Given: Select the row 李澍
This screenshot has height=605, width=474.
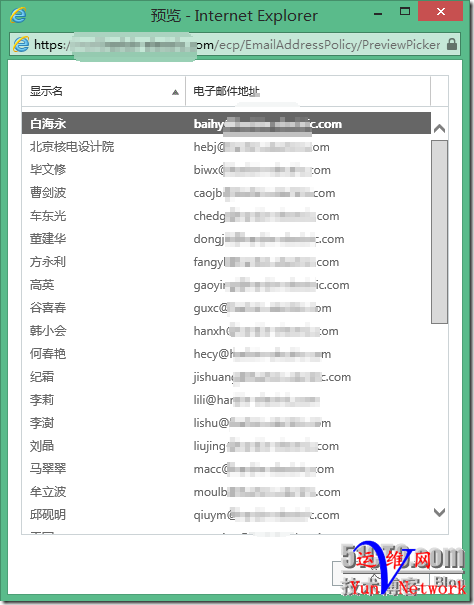Looking at the screenshot, I should (x=226, y=422).
